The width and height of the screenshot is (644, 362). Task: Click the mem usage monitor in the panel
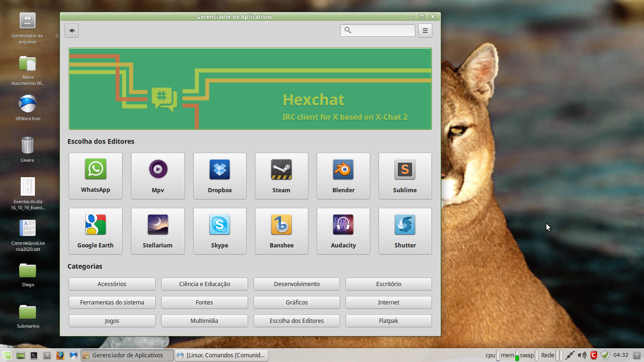pyautogui.click(x=510, y=355)
